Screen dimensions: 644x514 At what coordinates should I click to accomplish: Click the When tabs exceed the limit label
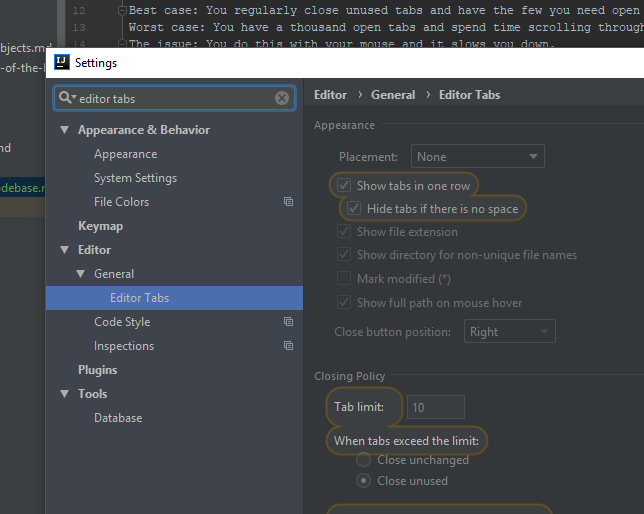pos(406,441)
